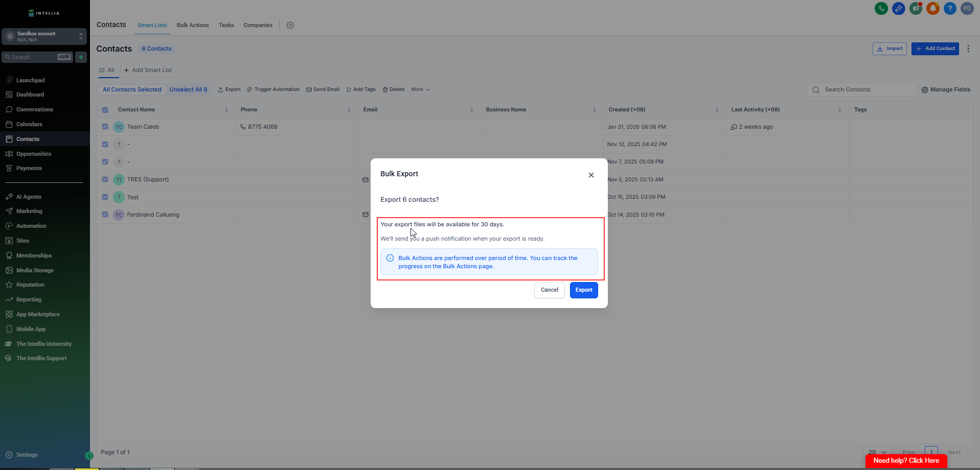980x470 pixels.
Task: Open the Ferdinand Callueng contact
Action: click(153, 215)
